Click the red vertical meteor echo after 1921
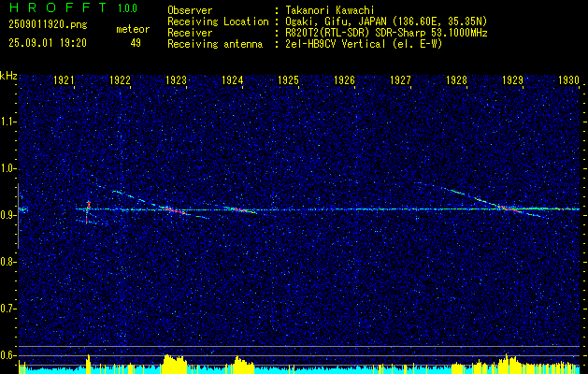588x374 pixels. (x=87, y=211)
